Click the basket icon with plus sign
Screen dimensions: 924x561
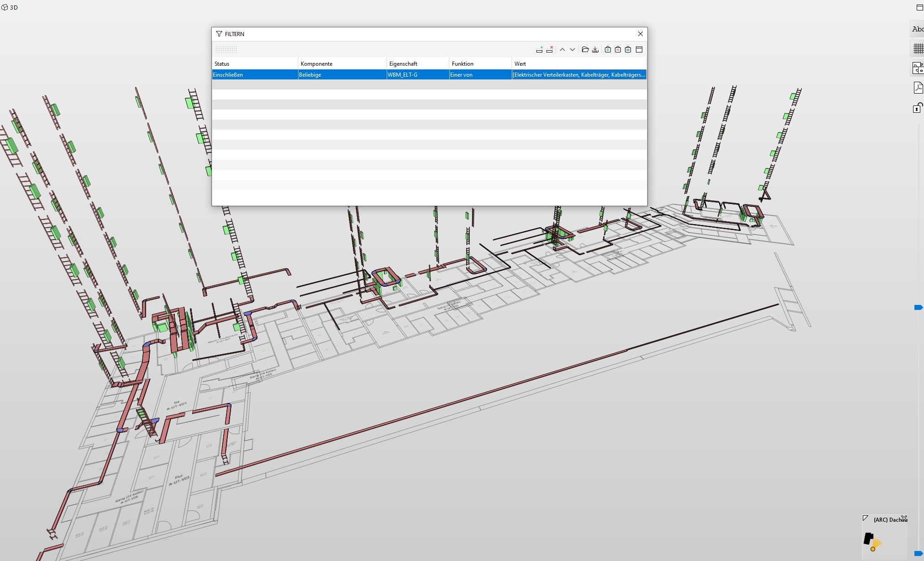pyautogui.click(x=608, y=49)
